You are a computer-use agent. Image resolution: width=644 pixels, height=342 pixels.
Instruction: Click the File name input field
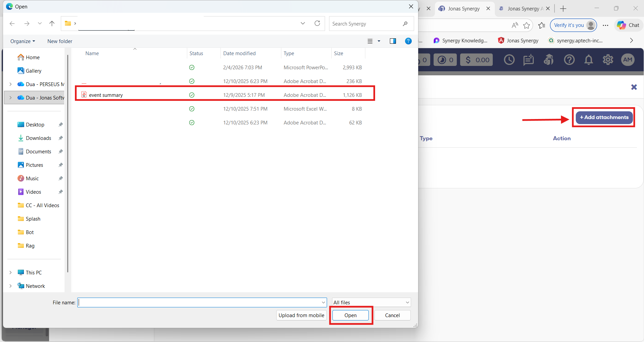tap(200, 302)
